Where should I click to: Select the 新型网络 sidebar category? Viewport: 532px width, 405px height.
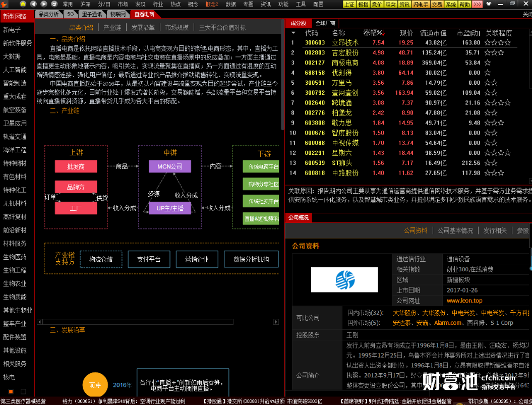click(x=17, y=16)
